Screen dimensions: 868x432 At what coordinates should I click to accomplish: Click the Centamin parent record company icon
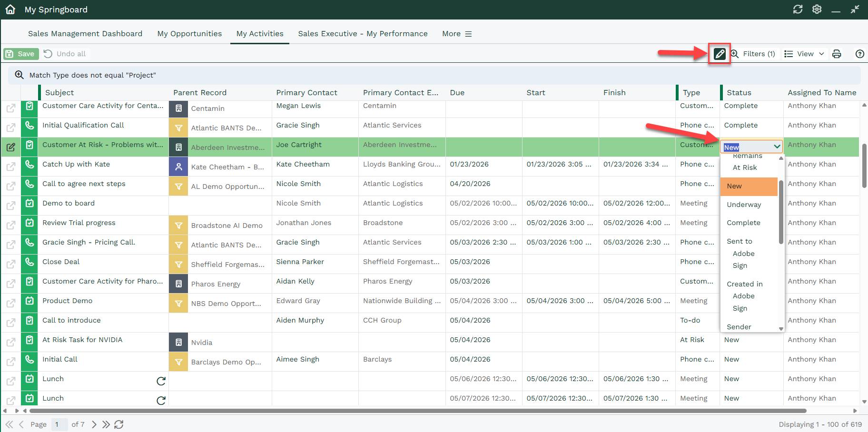(178, 108)
